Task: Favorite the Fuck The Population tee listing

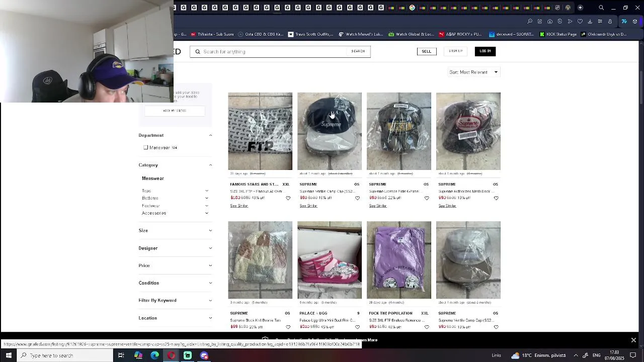Action: coord(427,327)
